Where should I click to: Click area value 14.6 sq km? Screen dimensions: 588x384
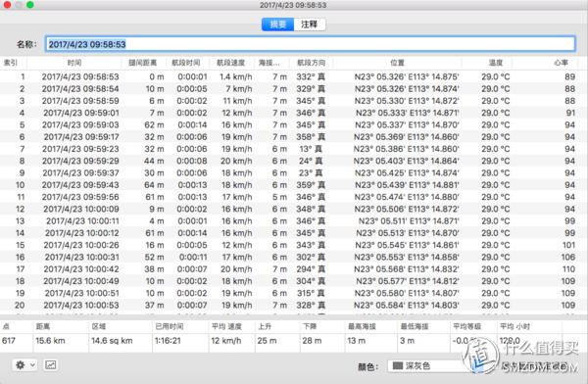tap(112, 341)
